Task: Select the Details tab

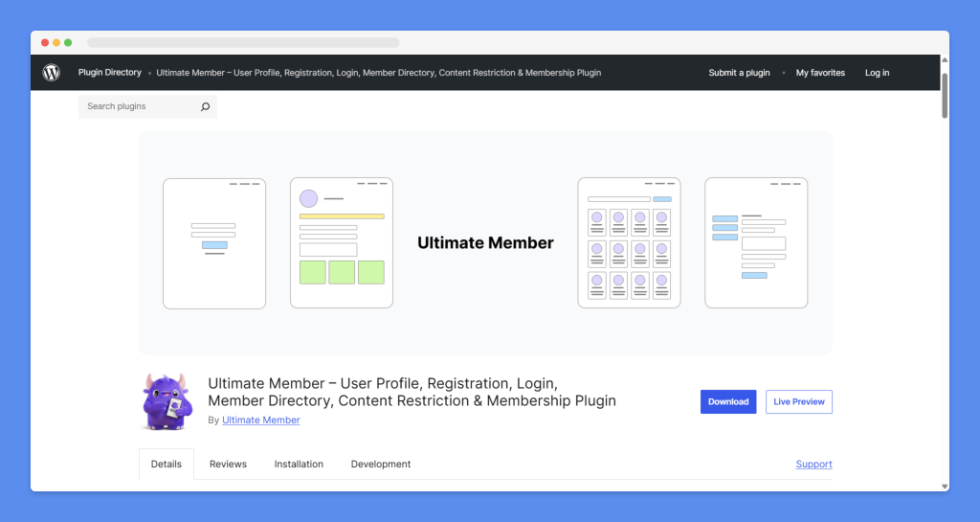Action: tap(167, 464)
